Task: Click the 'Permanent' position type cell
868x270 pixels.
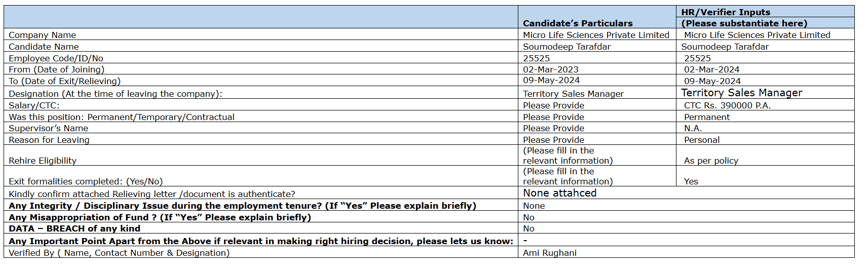Action: [x=707, y=117]
